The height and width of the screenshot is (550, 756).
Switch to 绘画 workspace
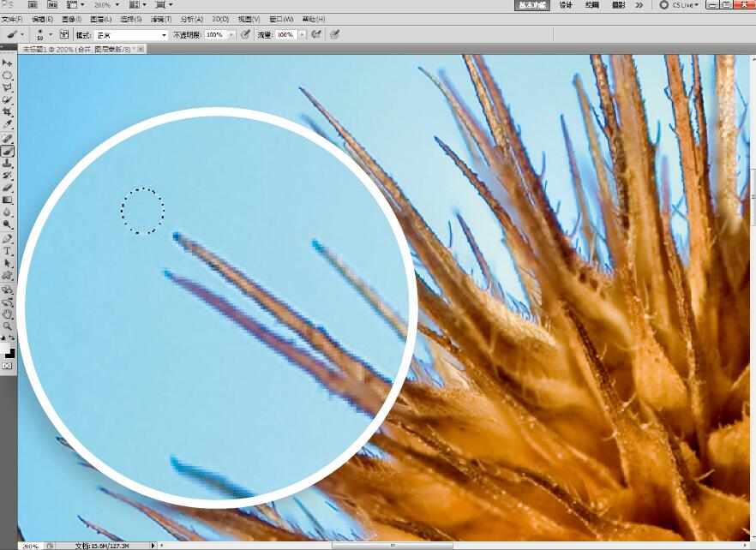(x=592, y=5)
